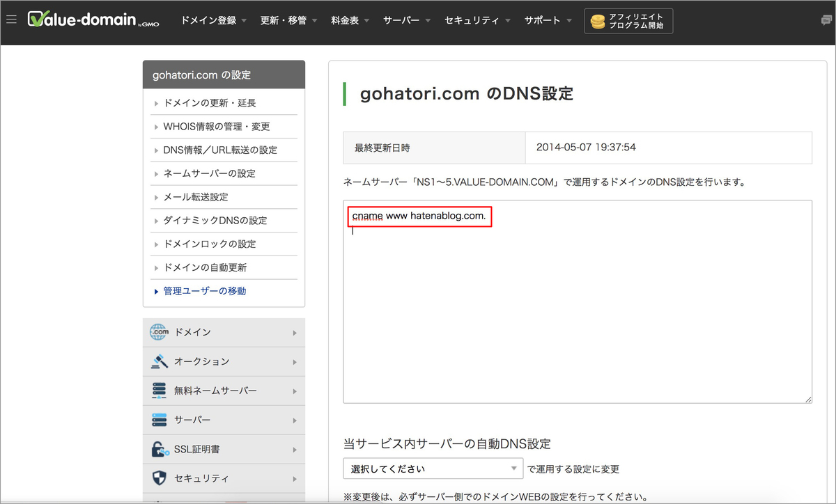
Task: Expand the 無料ネームサーバー sidebar arrow
Action: coord(295,391)
